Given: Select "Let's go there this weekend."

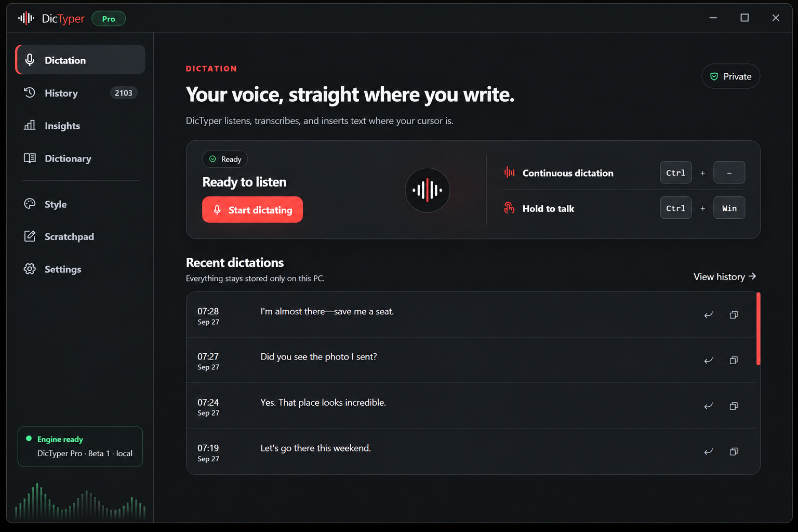Looking at the screenshot, I should click(315, 448).
